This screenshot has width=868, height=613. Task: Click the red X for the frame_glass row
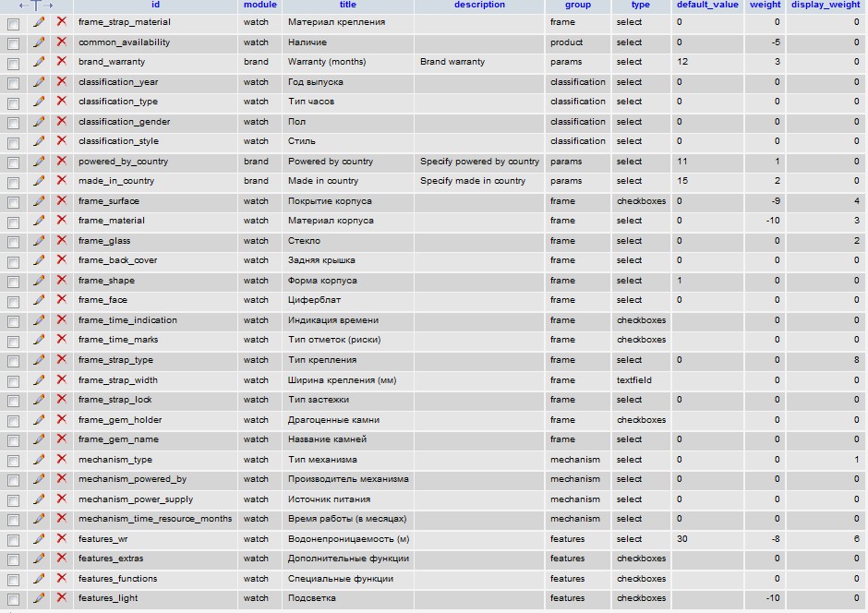click(62, 240)
